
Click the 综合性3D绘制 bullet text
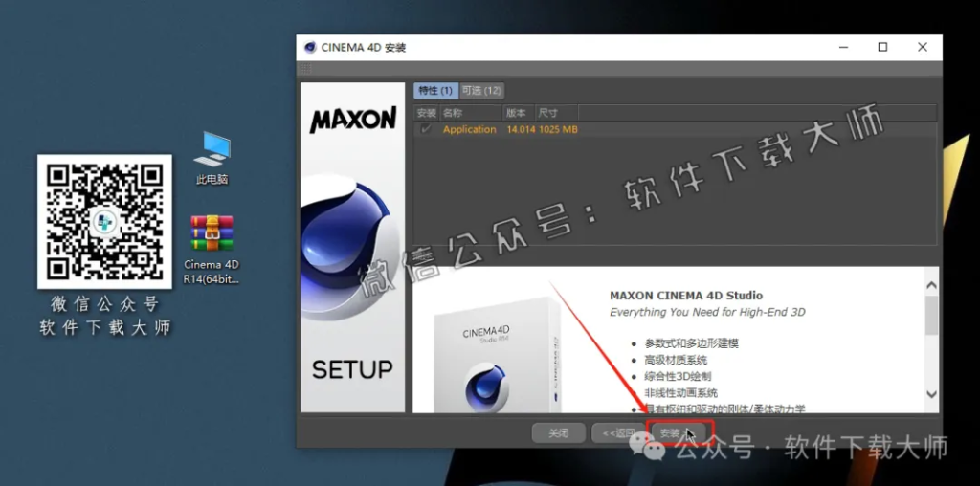tap(678, 376)
